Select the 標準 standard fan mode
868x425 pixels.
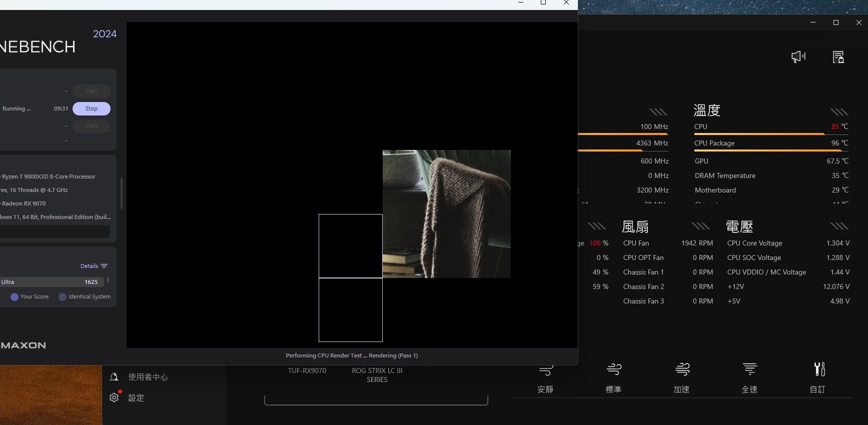tap(613, 379)
